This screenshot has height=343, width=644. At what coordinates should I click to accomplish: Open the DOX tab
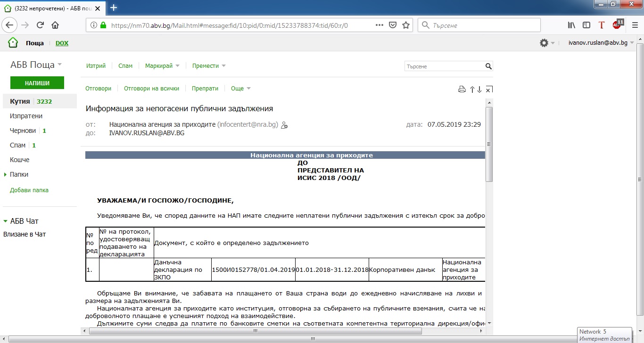[x=62, y=43]
